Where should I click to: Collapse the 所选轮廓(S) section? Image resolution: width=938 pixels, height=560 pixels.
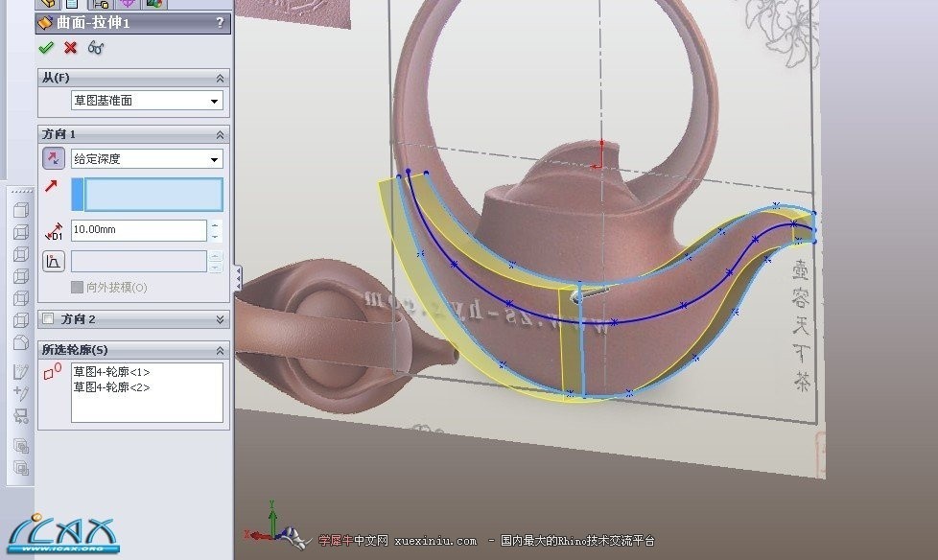tap(221, 350)
